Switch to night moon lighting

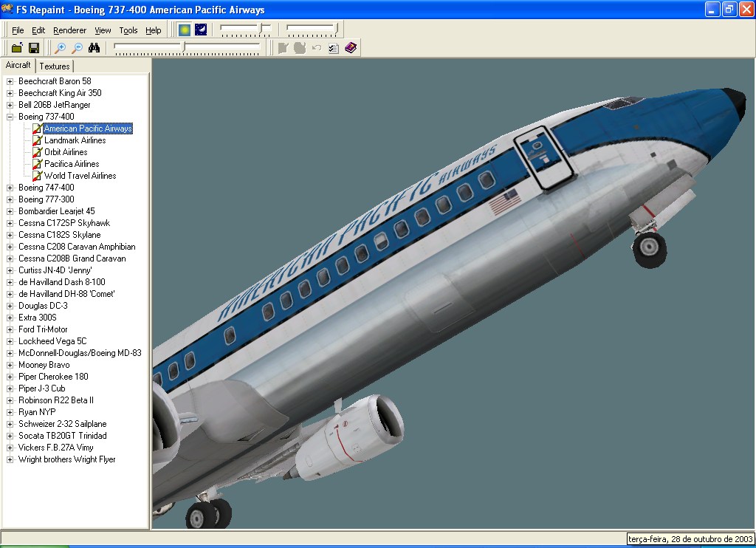coord(201,30)
